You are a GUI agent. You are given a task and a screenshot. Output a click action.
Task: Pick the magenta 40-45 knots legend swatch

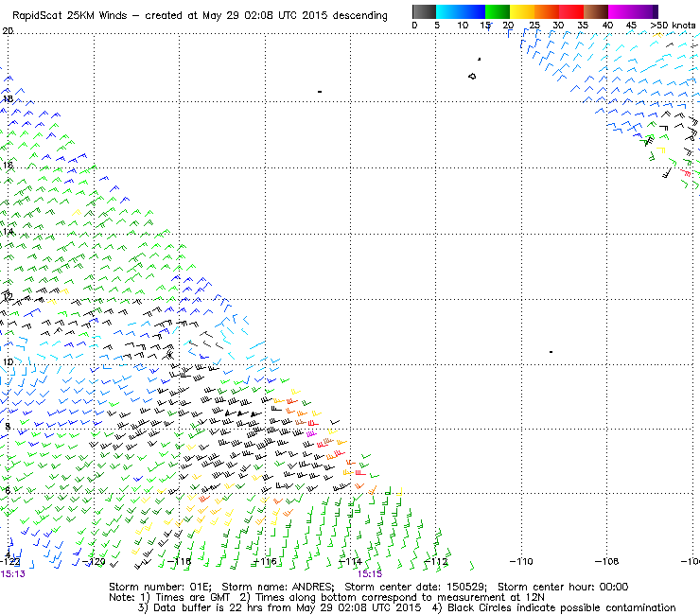click(x=621, y=11)
